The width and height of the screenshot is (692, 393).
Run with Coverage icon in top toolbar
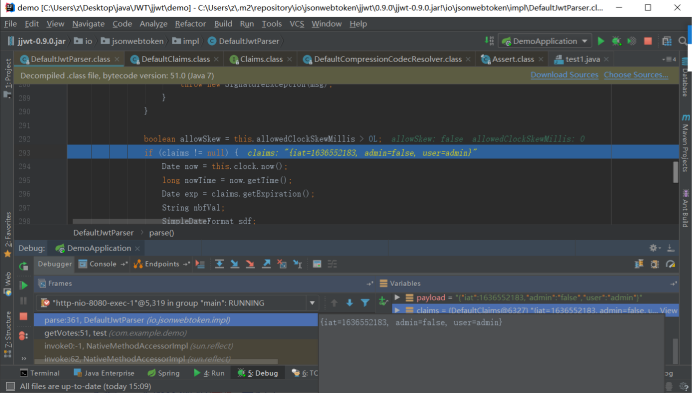(632, 41)
